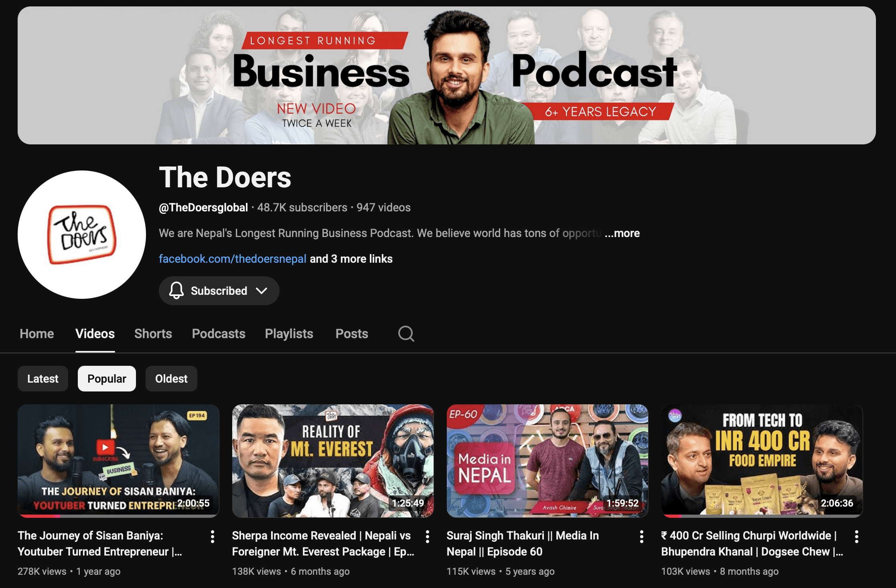Open options menu for Suraj Singh Thakuri video
The image size is (896, 588).
coord(642,537)
